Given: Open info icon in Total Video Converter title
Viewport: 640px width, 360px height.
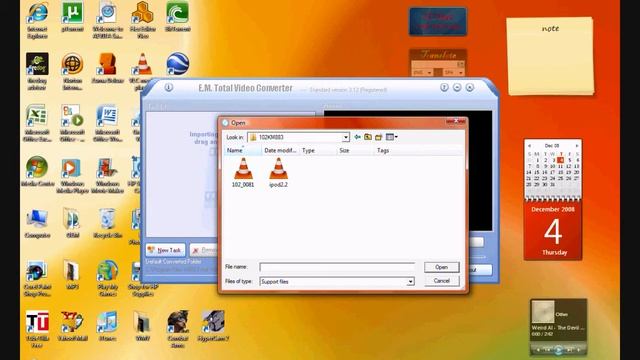Looking at the screenshot, I should 169,87.
